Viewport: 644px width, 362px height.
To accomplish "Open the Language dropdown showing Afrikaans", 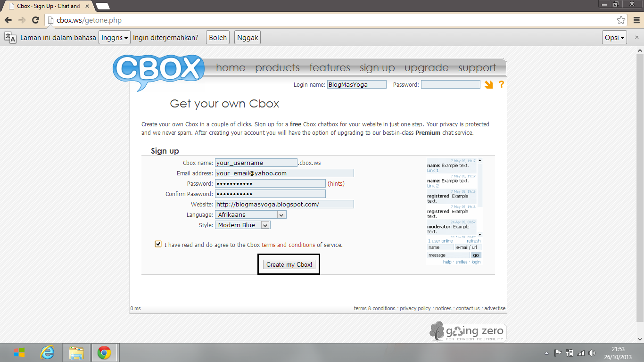I will tap(281, 214).
